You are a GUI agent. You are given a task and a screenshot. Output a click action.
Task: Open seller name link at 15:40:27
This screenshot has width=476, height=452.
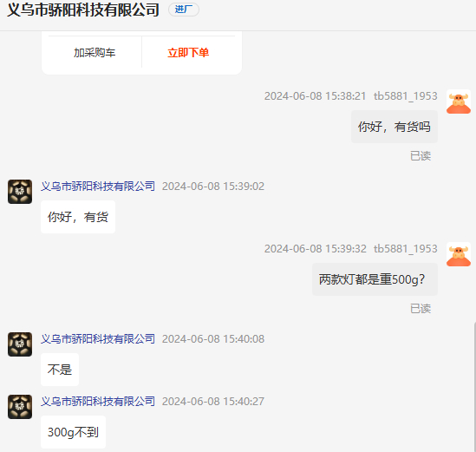[x=98, y=402]
